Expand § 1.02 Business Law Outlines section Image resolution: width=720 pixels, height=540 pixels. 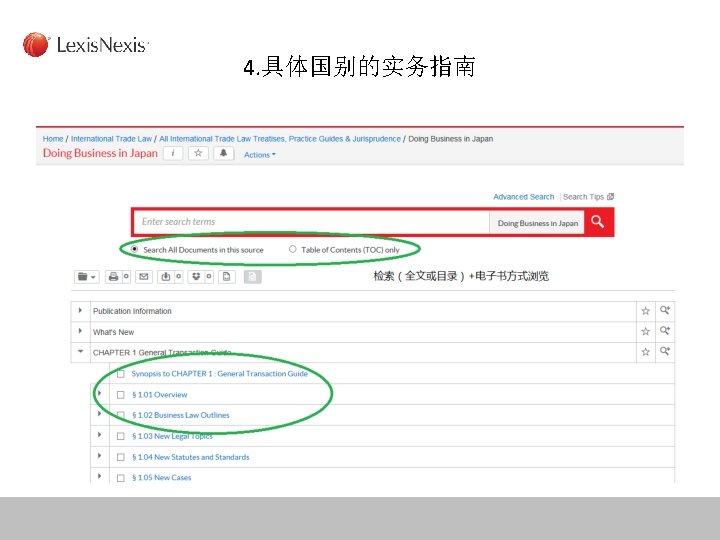(x=99, y=414)
